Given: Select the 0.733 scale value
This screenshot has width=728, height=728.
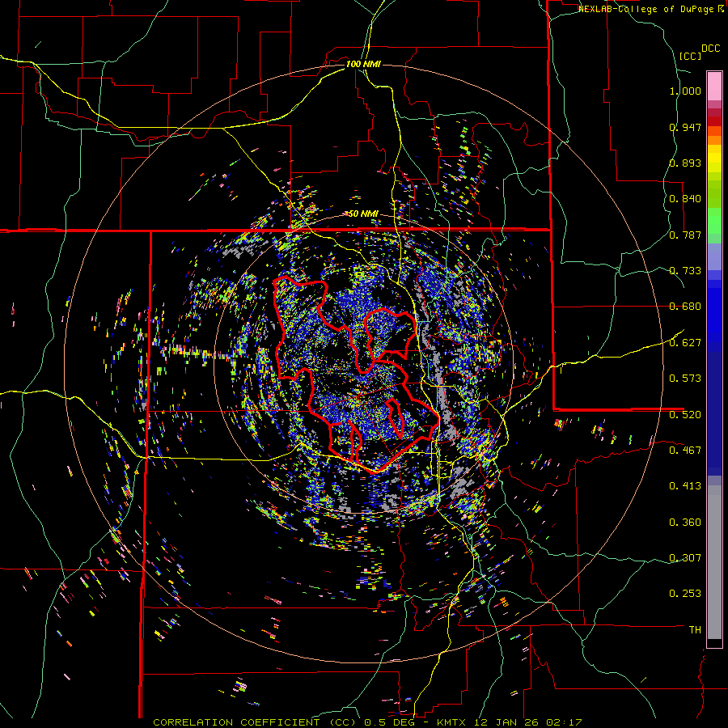Looking at the screenshot, I should pyautogui.click(x=685, y=271).
